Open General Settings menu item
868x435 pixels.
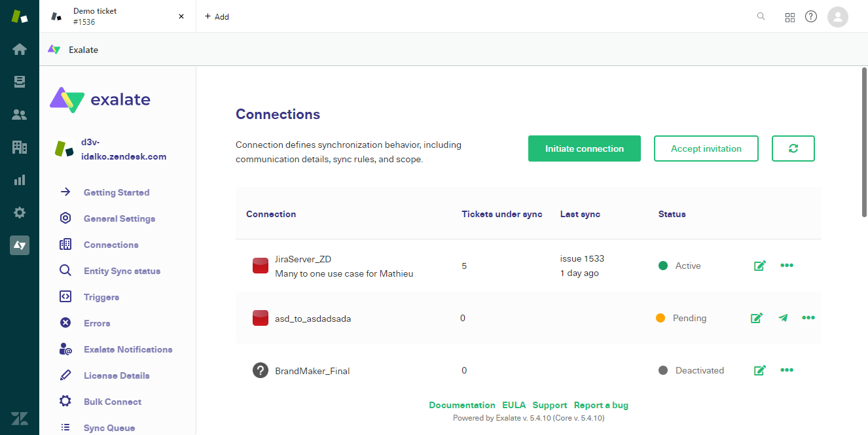coord(119,218)
